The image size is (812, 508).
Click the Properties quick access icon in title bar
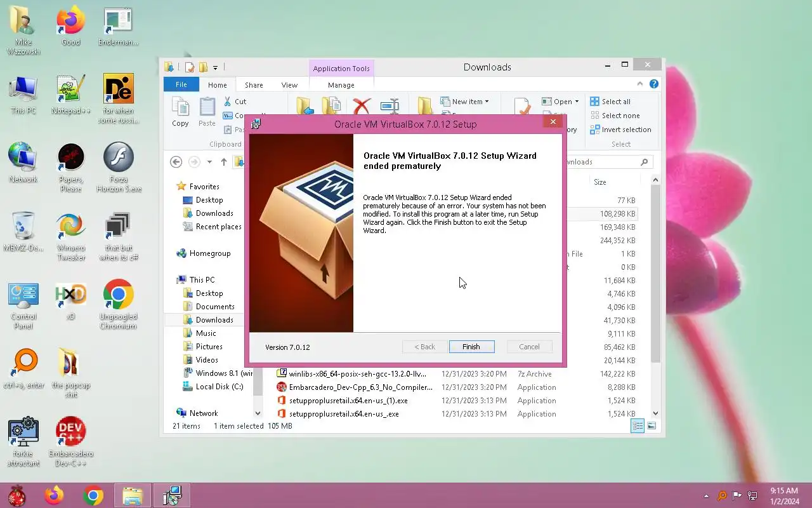[189, 67]
